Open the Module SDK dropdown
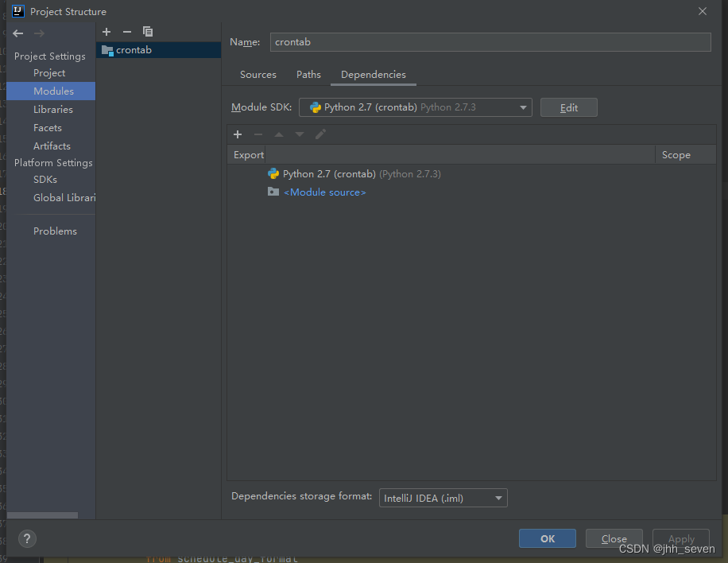Viewport: 728px width, 563px height. pyautogui.click(x=522, y=107)
